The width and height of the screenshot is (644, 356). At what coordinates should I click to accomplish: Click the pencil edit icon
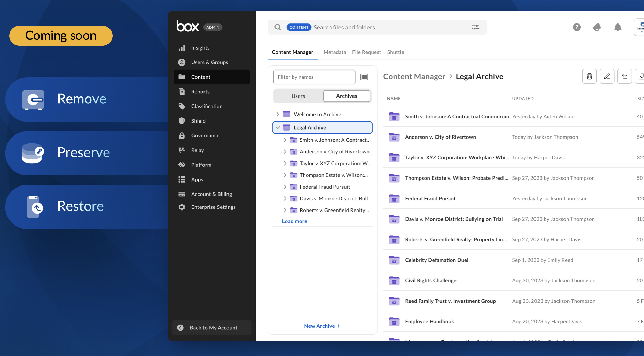click(607, 76)
